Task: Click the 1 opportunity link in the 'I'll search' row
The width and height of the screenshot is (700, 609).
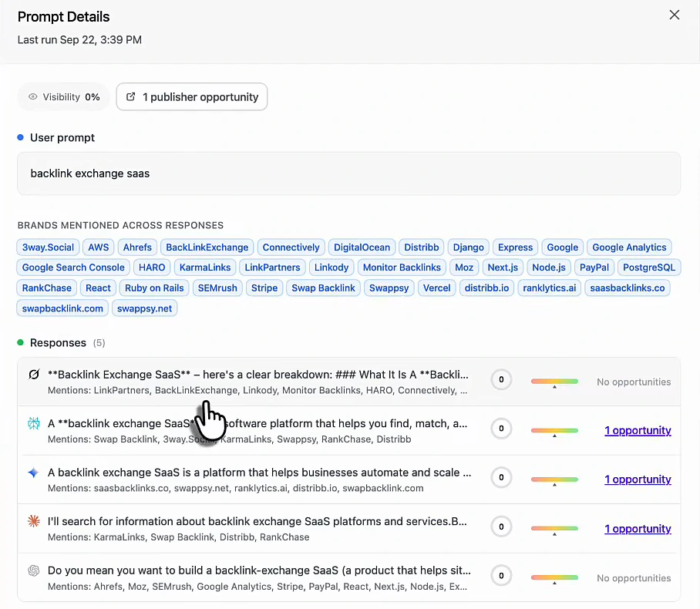Action: click(638, 529)
